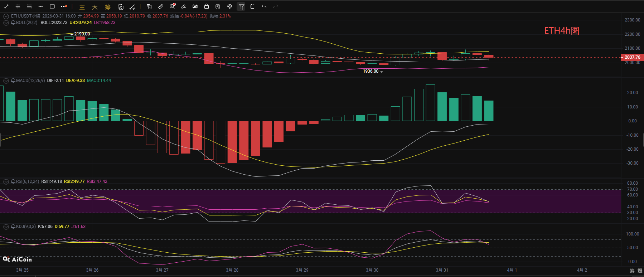This screenshot has width=644, height=277.
Task: Toggle the bell alert next to MACD(12,26,9)
Action: [x=13, y=81]
